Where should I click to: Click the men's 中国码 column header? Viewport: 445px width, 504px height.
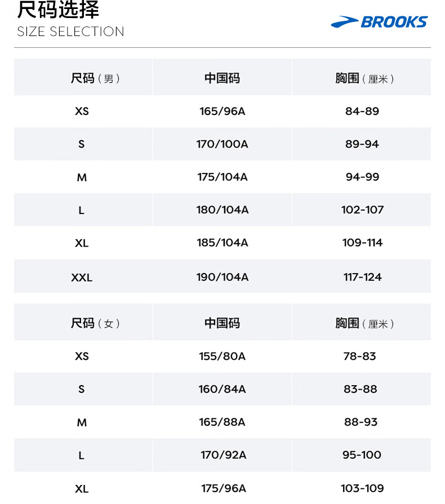point(222,78)
